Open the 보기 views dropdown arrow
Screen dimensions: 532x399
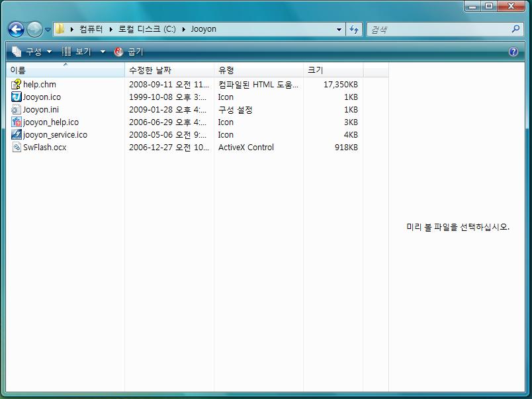103,52
